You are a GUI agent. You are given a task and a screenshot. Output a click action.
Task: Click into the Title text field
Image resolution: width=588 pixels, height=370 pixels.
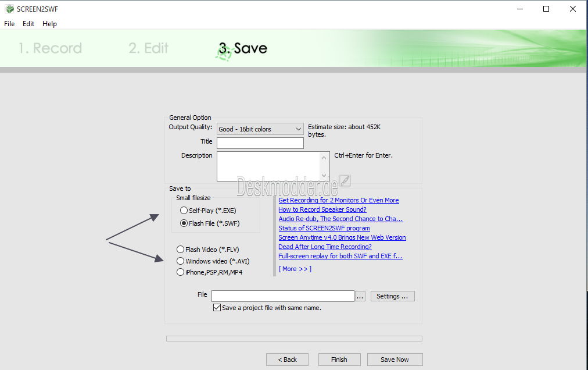point(260,143)
